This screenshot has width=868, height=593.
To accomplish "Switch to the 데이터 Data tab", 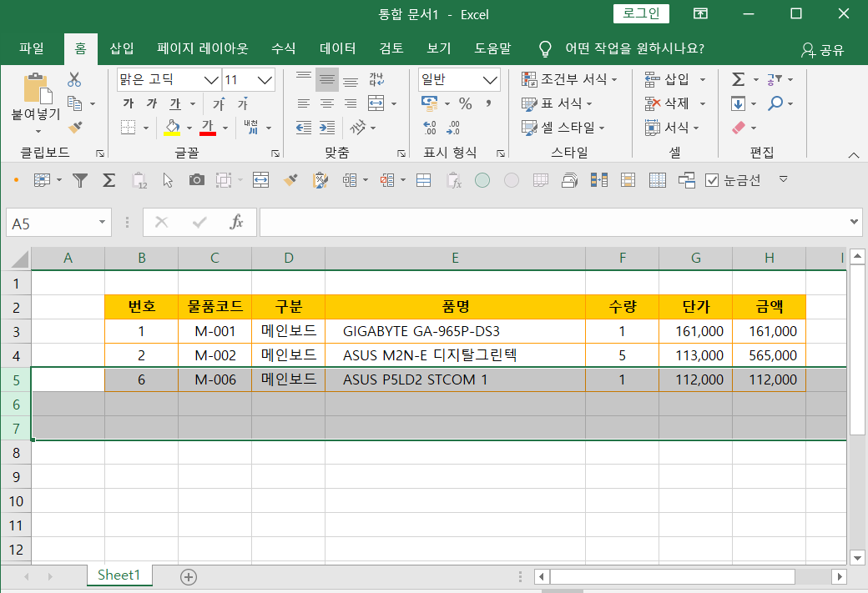I will click(x=338, y=48).
